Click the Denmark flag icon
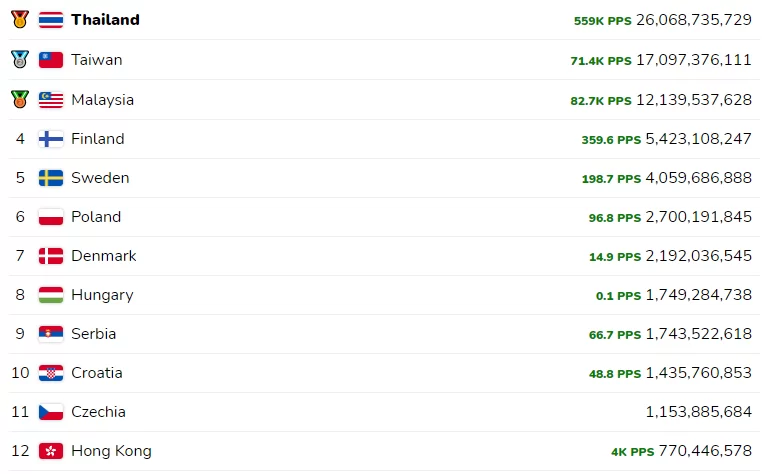This screenshot has height=474, width=762. click(51, 256)
